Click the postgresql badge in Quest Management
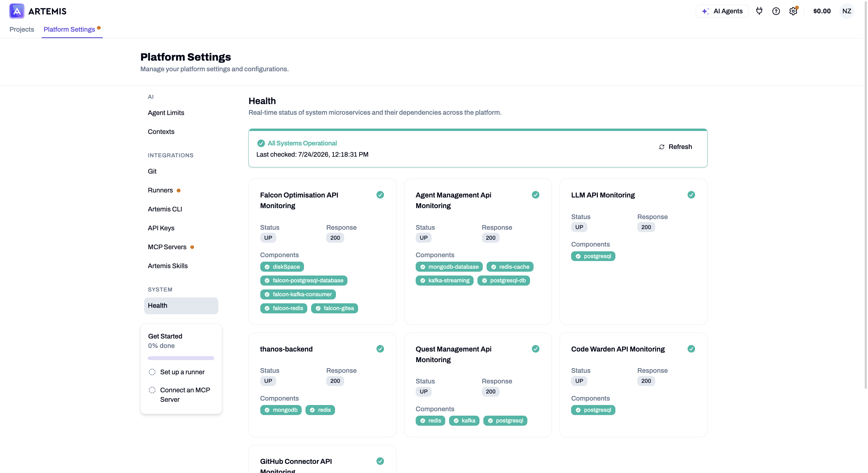 [505, 420]
